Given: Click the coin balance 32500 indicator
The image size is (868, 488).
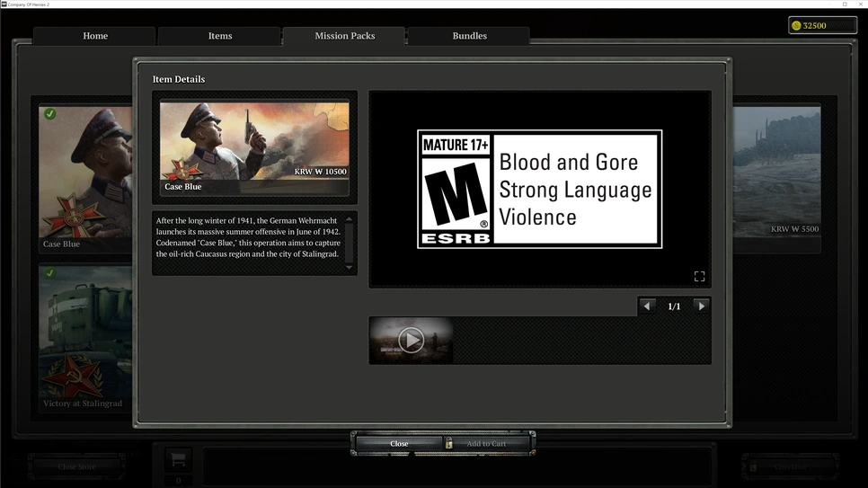Looking at the screenshot, I should coord(822,25).
